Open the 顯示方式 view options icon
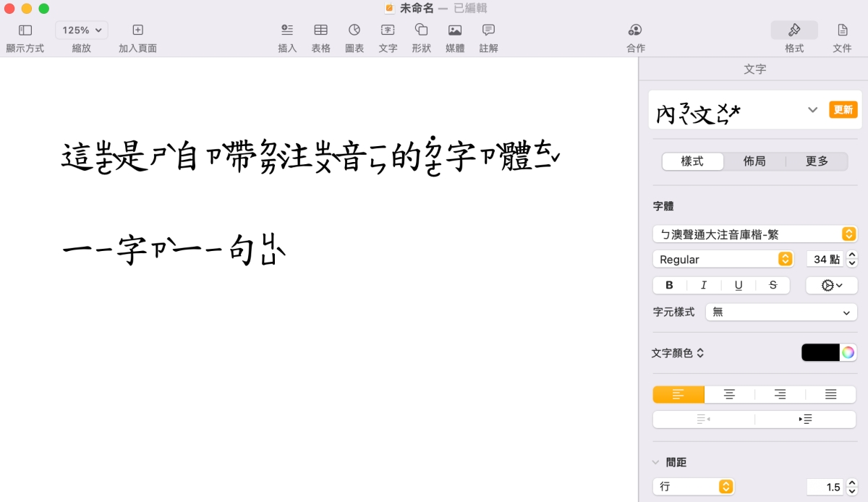The height and width of the screenshot is (502, 868). click(x=25, y=30)
